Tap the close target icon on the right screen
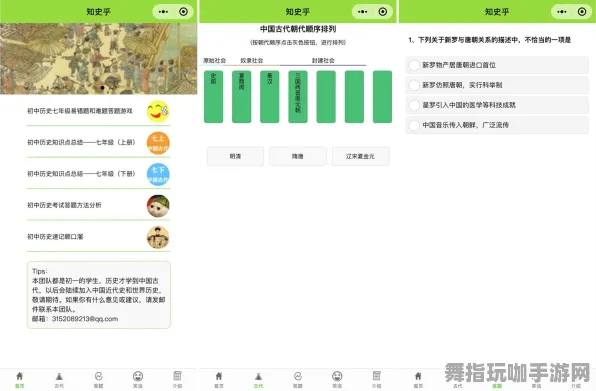The height and width of the screenshot is (391, 596). [x=582, y=12]
